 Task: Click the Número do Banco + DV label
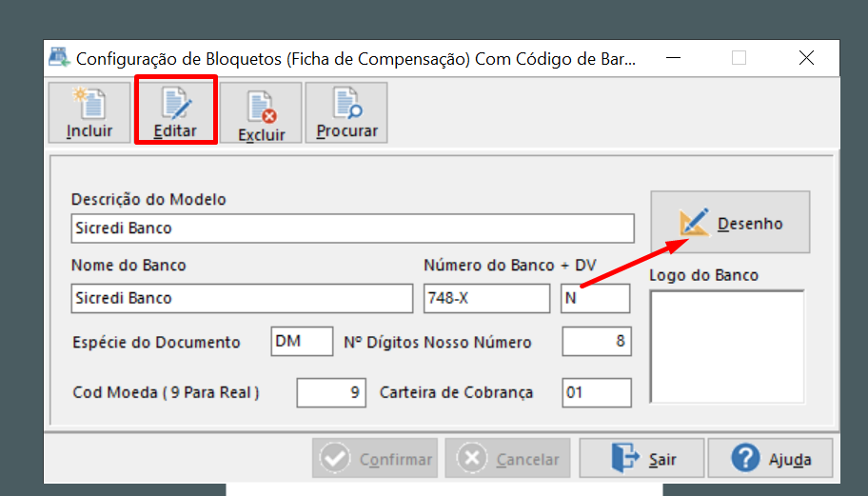click(510, 266)
